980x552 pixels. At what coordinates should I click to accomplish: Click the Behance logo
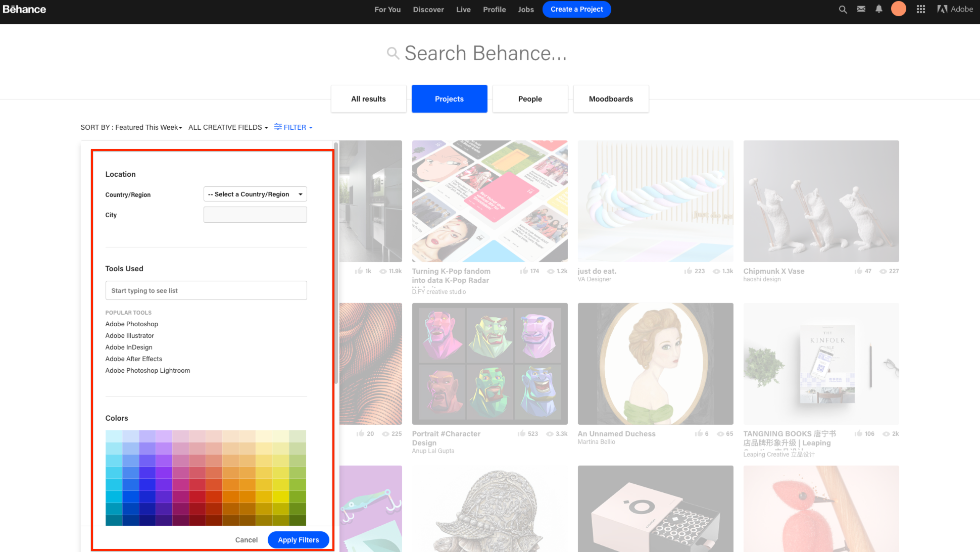coord(24,9)
